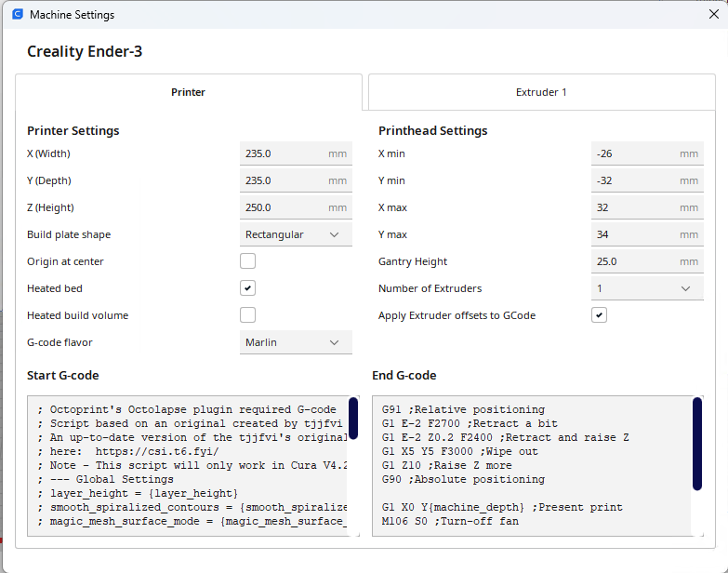
Task: Enable the Origin at center checkbox
Action: tap(247, 261)
